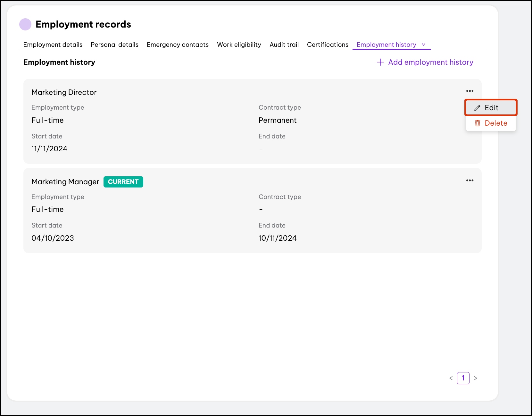Click Add employment history link

(x=430, y=62)
